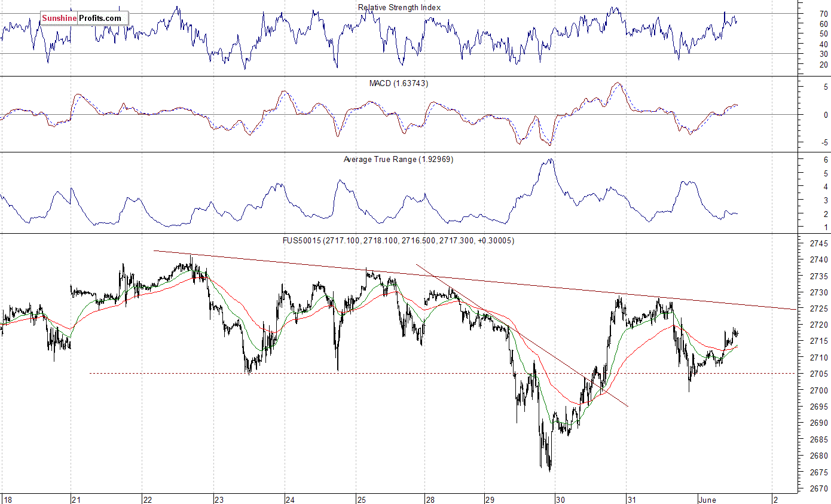Click the 2705 price axis label
The width and height of the screenshot is (831, 504).
pos(820,374)
